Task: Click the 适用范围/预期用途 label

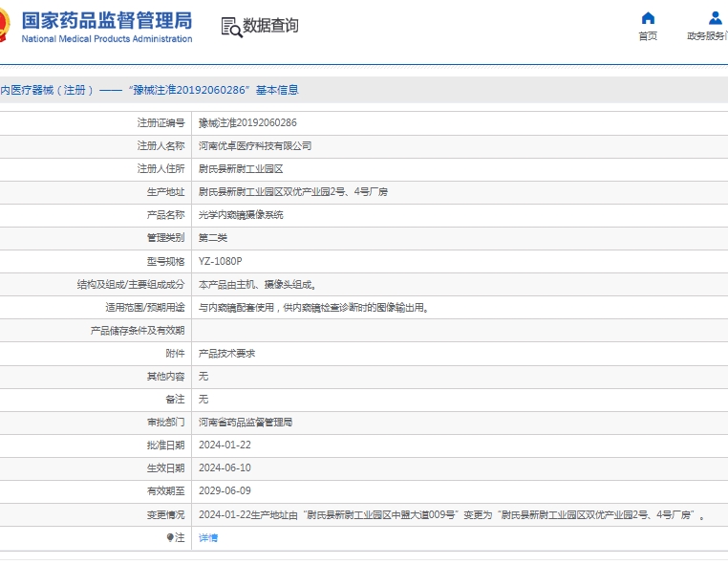Action: point(145,307)
